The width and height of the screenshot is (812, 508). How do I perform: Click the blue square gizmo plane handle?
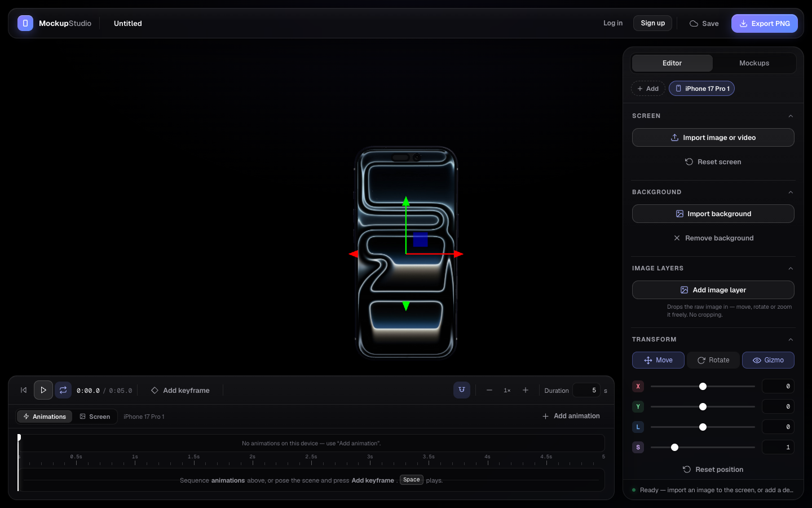point(421,239)
